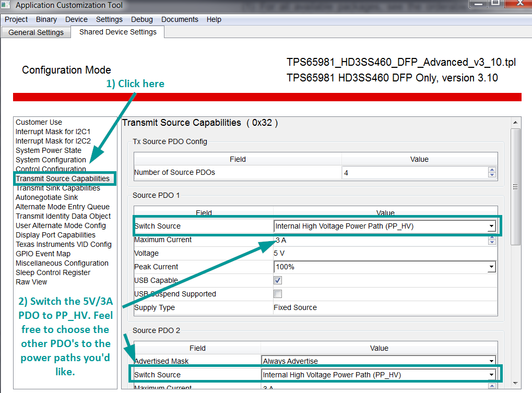The height and width of the screenshot is (393, 532).
Task: Open the Documents menu
Action: pos(180,19)
